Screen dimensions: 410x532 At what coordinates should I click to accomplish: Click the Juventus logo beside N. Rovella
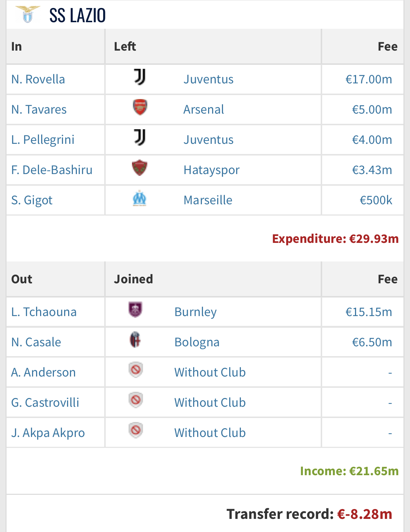click(140, 77)
